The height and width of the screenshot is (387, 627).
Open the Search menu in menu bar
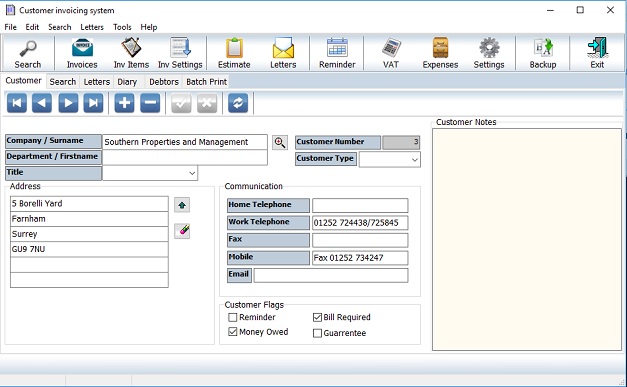tap(60, 27)
